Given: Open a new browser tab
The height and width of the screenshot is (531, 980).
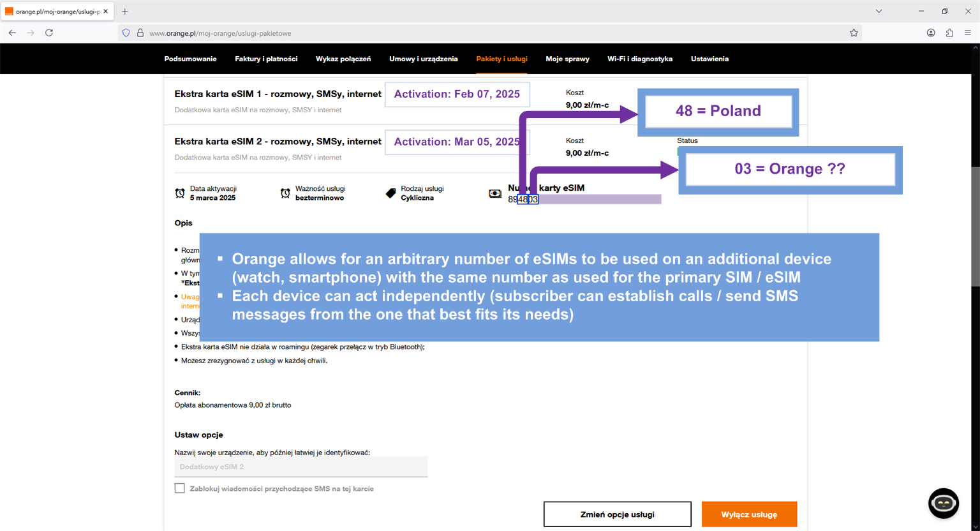Looking at the screenshot, I should point(125,11).
